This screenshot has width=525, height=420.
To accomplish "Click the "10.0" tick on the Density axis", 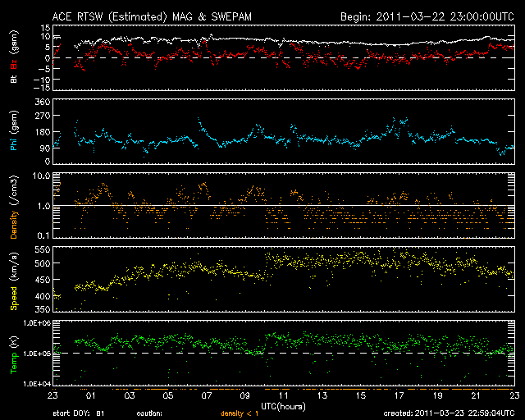I will [42, 176].
